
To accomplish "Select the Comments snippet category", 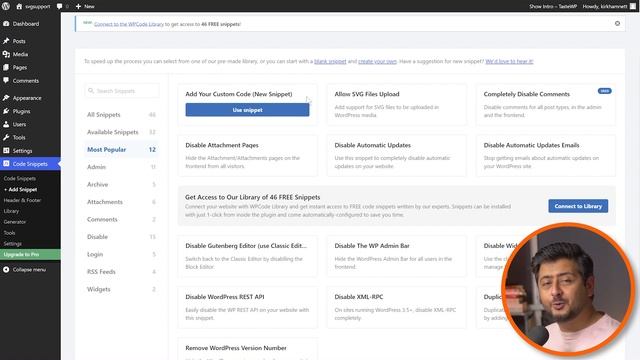I will pos(121,219).
